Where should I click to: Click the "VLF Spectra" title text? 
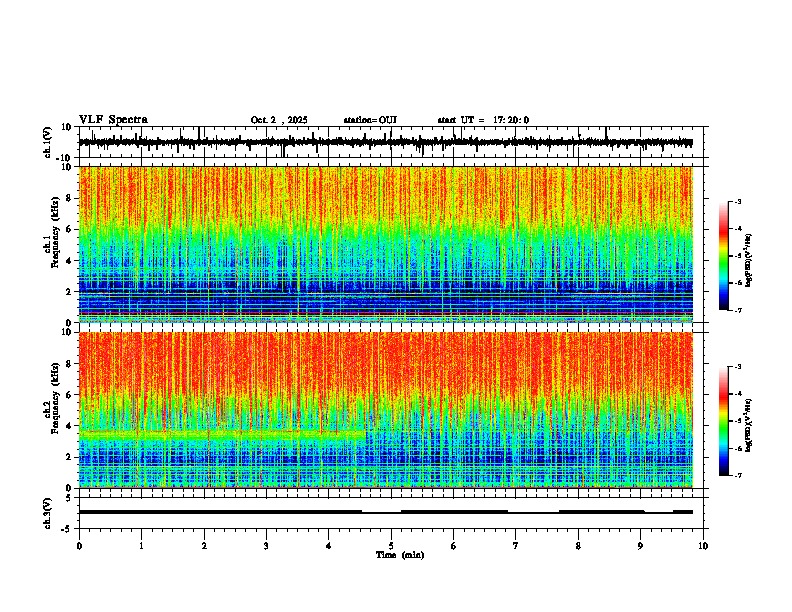pyautogui.click(x=113, y=120)
